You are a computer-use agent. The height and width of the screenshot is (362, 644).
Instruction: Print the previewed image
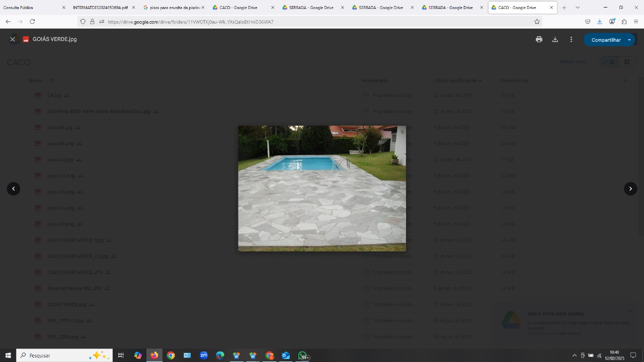(539, 39)
